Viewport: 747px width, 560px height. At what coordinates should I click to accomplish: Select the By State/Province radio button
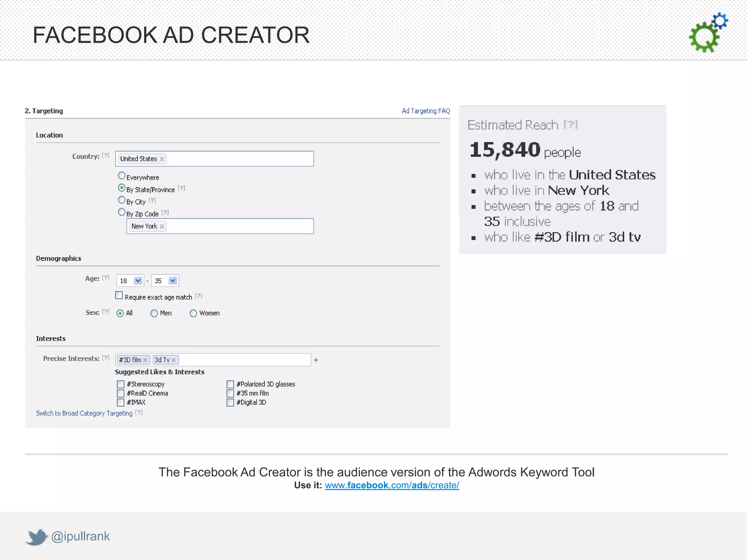[x=122, y=188]
